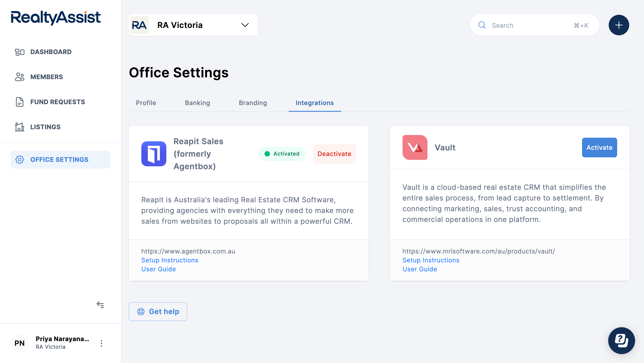Click the green Activated status dot
Viewport: 644px width, 363px height.
tap(267, 154)
